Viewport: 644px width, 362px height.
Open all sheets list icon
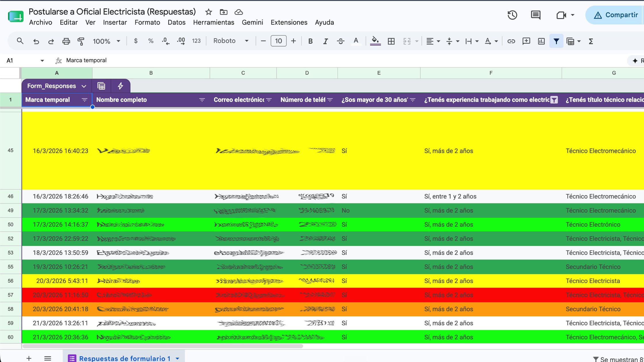click(48, 358)
